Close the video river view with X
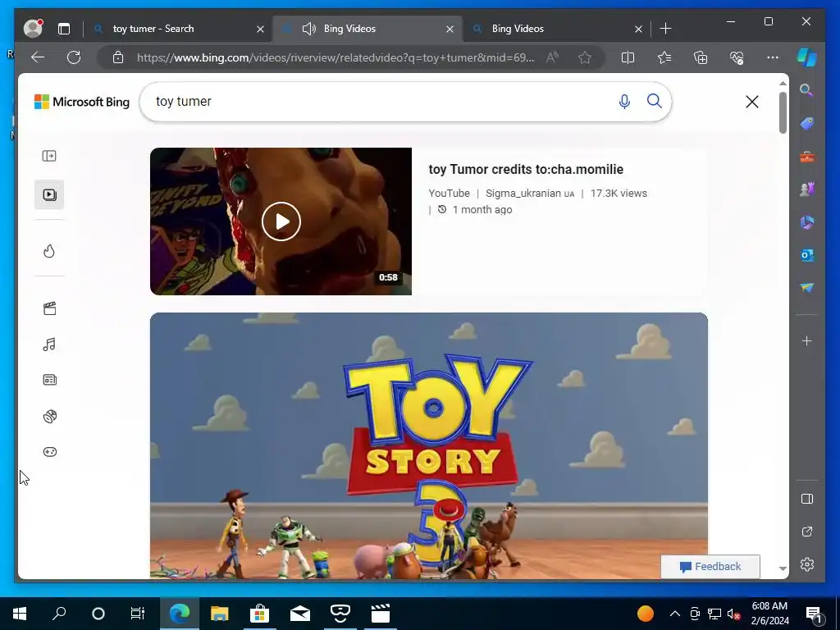 [752, 102]
